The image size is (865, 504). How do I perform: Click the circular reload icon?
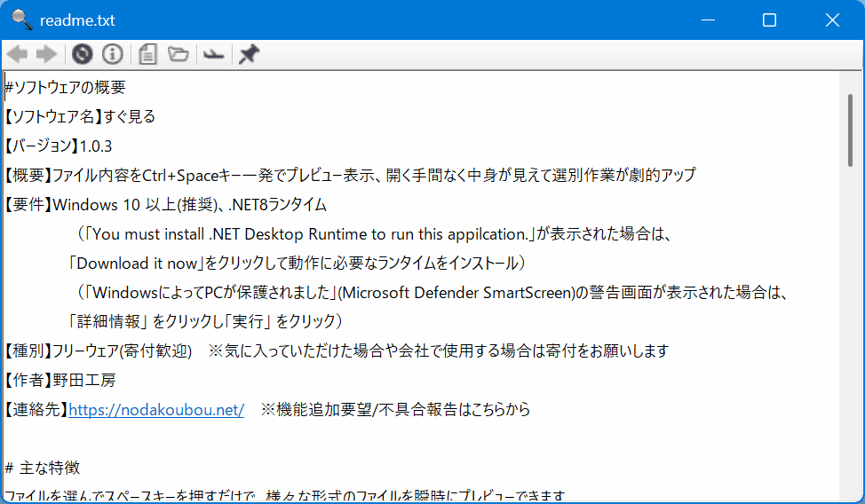(x=83, y=54)
